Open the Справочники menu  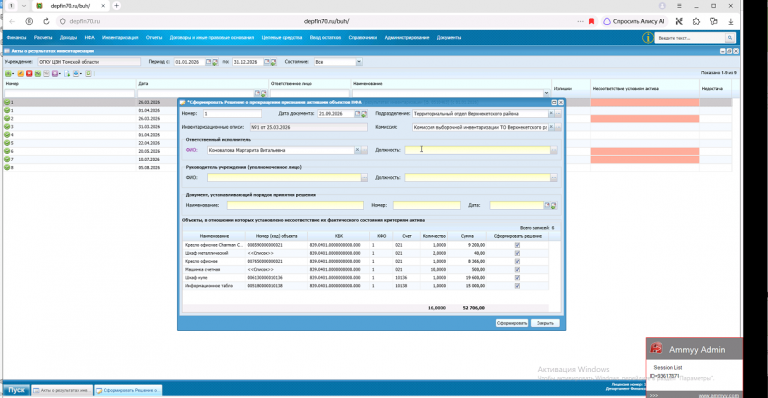[363, 38]
